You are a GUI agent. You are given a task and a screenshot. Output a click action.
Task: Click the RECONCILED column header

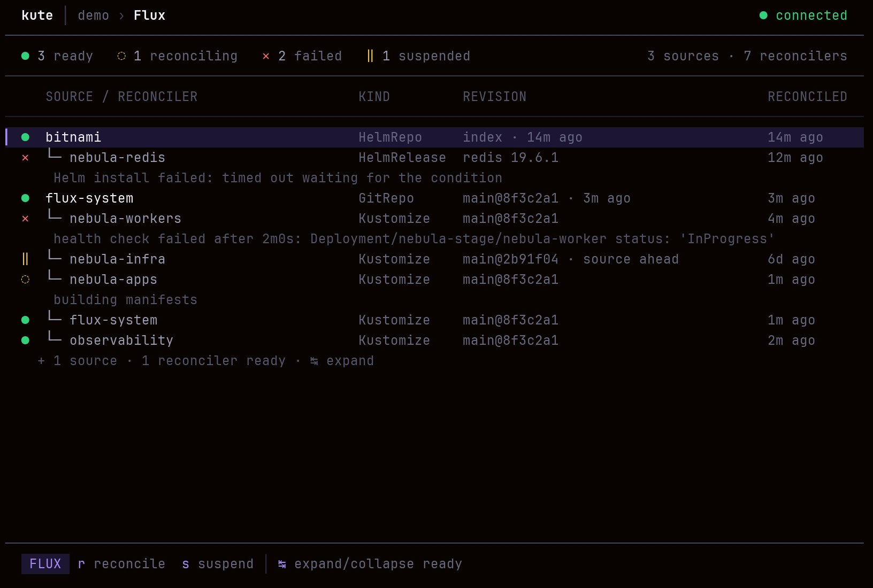pyautogui.click(x=808, y=97)
